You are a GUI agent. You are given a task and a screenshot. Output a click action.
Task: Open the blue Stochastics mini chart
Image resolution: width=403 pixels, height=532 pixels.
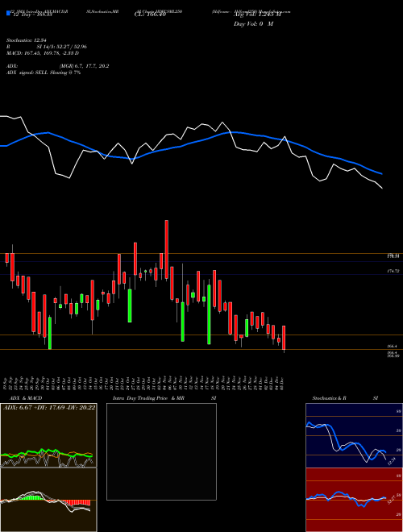(354, 435)
